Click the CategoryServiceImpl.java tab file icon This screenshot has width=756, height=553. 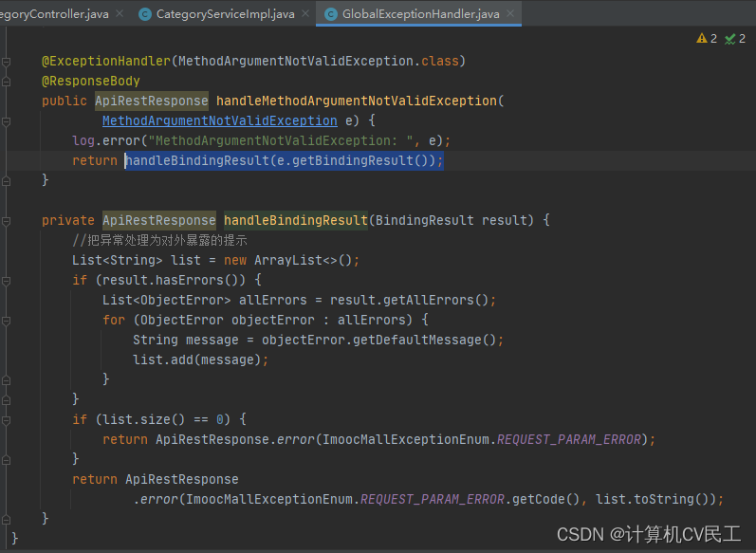click(145, 14)
